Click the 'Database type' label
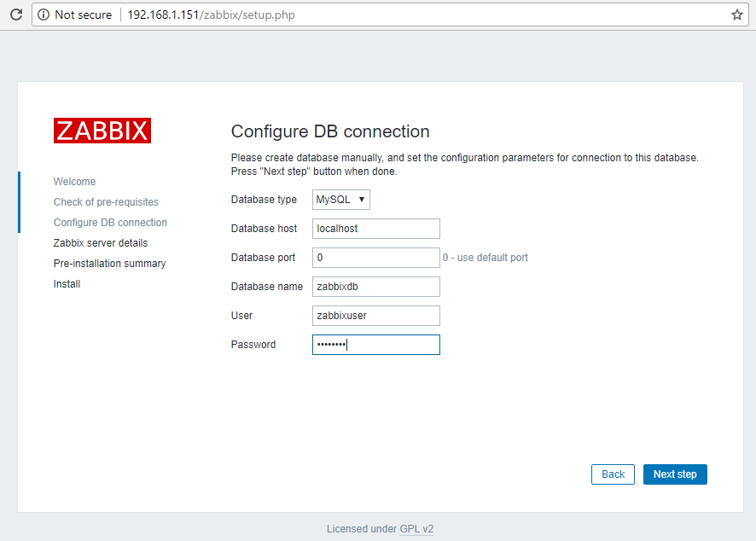 [x=264, y=200]
